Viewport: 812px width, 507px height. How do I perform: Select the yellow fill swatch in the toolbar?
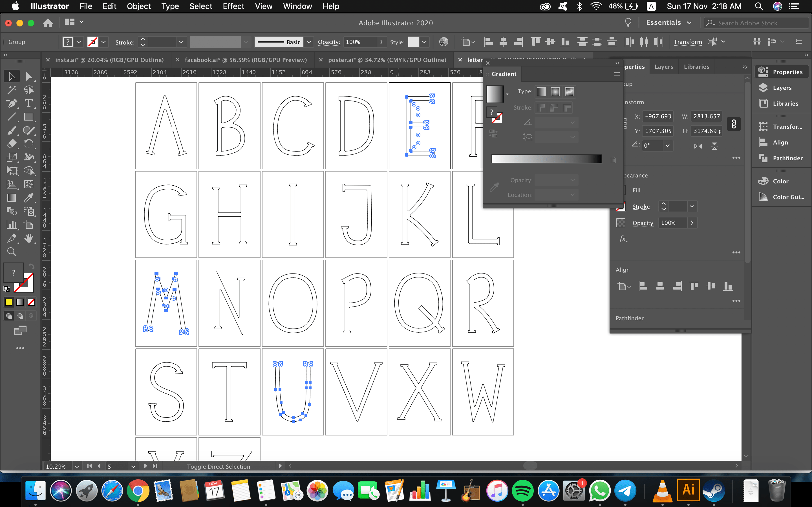pos(8,302)
